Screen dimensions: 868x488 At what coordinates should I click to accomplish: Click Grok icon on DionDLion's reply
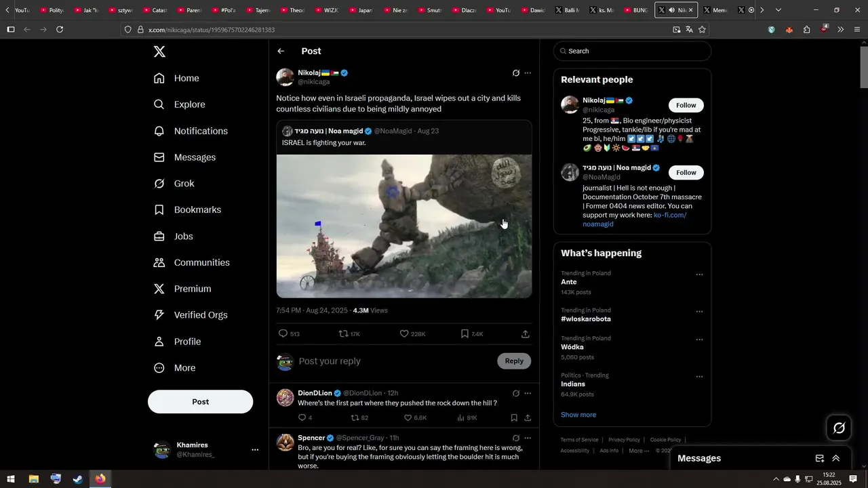(x=516, y=393)
